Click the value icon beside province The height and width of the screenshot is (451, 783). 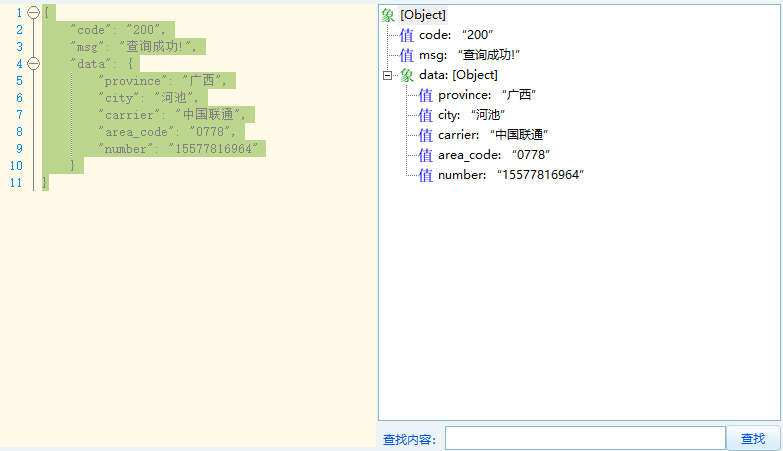click(425, 95)
